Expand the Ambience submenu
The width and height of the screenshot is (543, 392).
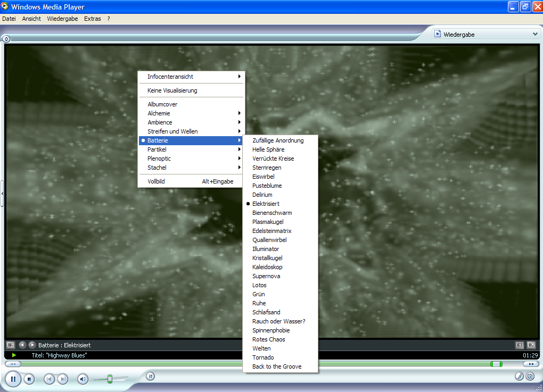tap(192, 122)
